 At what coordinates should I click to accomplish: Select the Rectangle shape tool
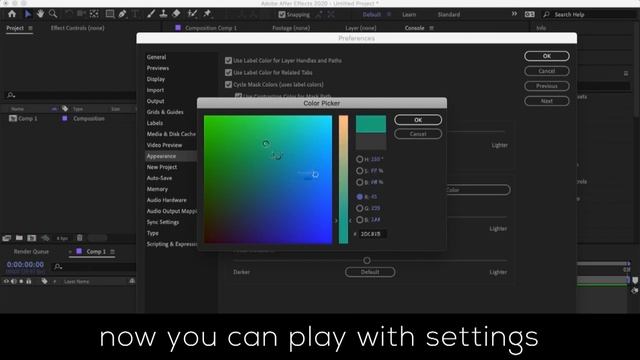110,14
